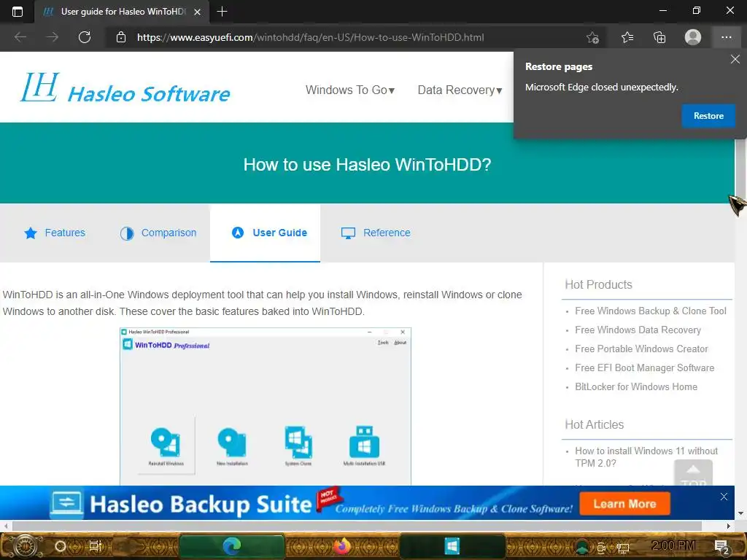Open Edge Settings and more menu
This screenshot has height=560, width=747.
point(726,37)
